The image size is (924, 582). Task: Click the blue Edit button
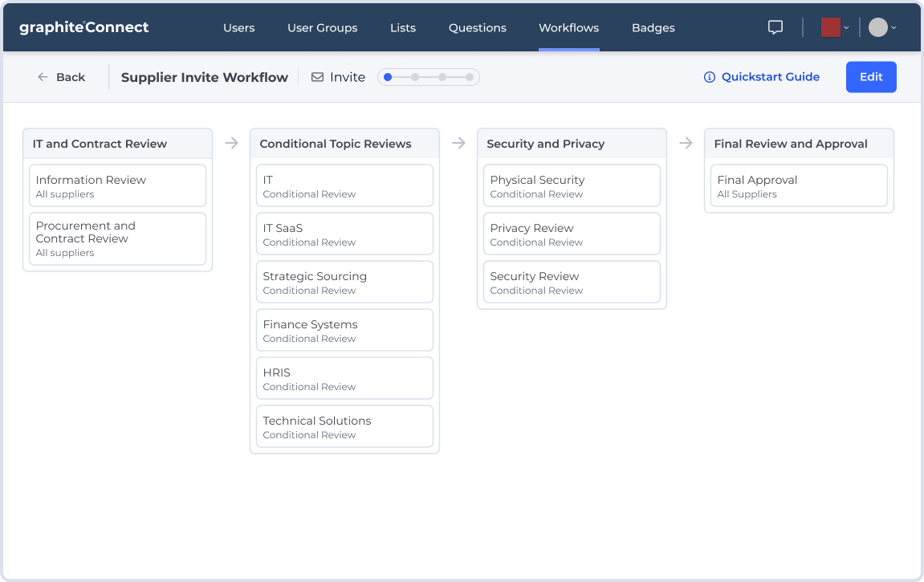[871, 77]
